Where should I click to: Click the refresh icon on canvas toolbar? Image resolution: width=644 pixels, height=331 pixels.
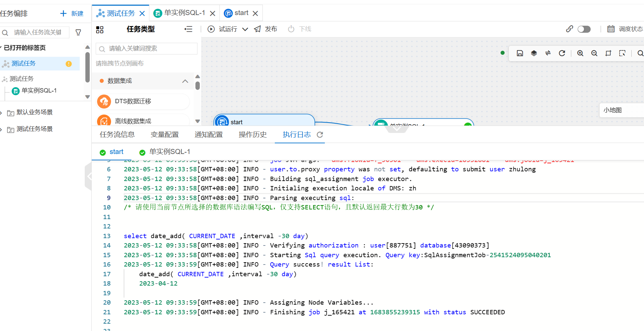[x=562, y=53]
